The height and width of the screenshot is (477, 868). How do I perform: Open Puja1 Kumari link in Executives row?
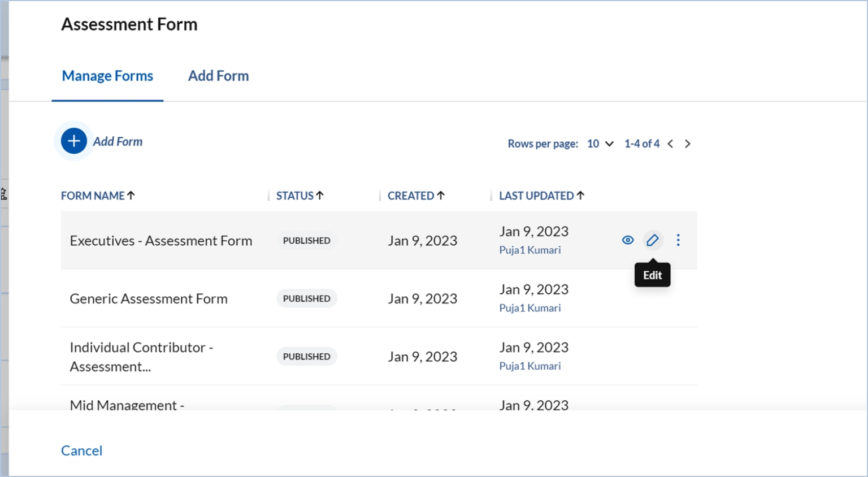point(530,250)
